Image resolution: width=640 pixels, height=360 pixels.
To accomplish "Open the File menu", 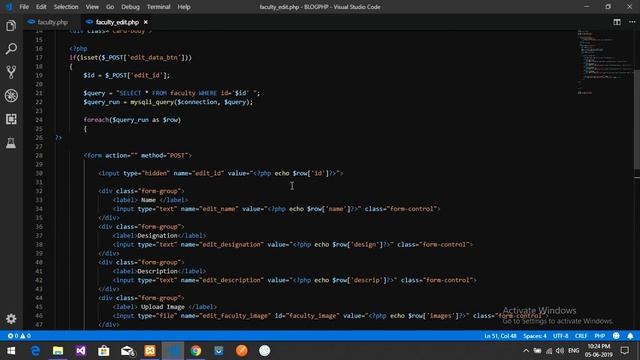I will click(x=24, y=7).
